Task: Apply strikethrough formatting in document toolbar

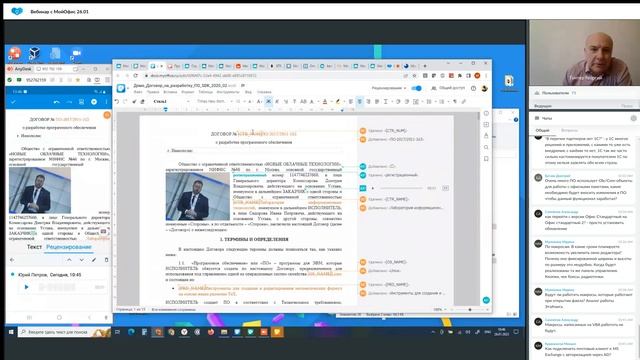Action: [294, 101]
